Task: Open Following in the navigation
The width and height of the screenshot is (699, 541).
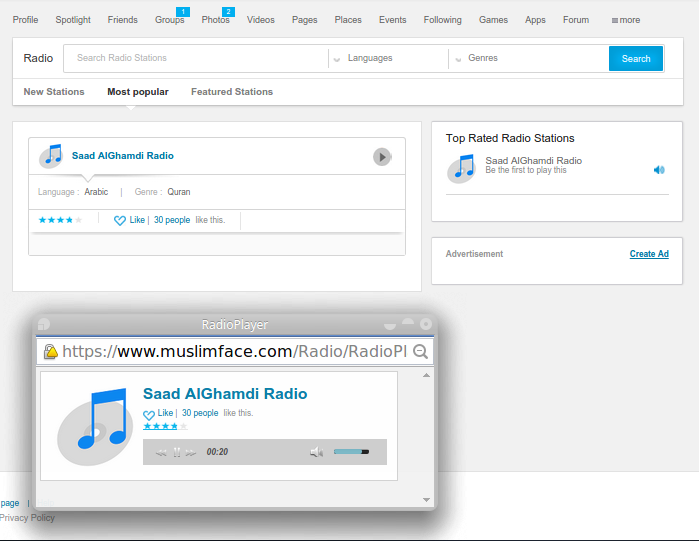Action: 443,20
